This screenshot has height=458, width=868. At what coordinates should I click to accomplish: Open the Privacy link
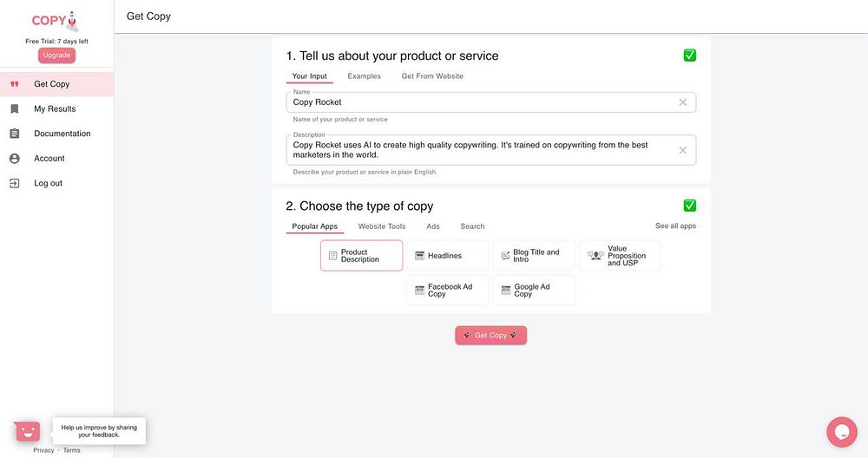43,450
